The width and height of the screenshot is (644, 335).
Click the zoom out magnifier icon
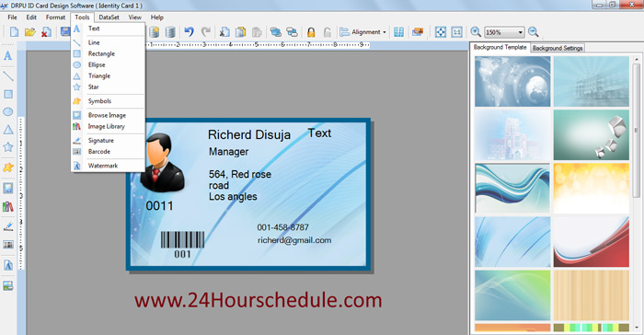point(533,31)
